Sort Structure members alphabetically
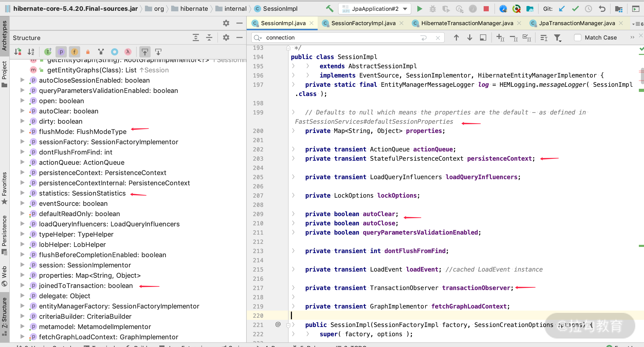 coord(31,52)
